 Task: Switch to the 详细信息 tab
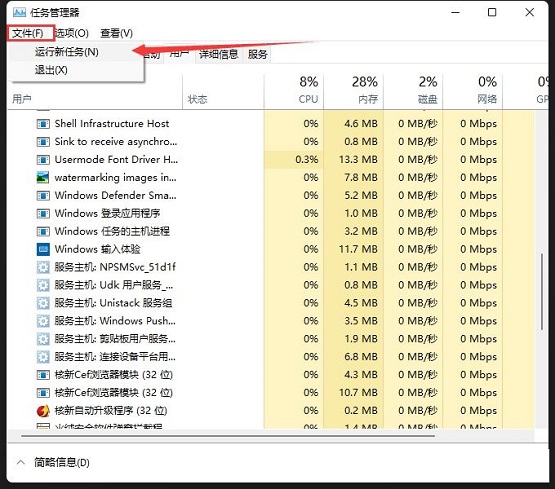[x=219, y=54]
